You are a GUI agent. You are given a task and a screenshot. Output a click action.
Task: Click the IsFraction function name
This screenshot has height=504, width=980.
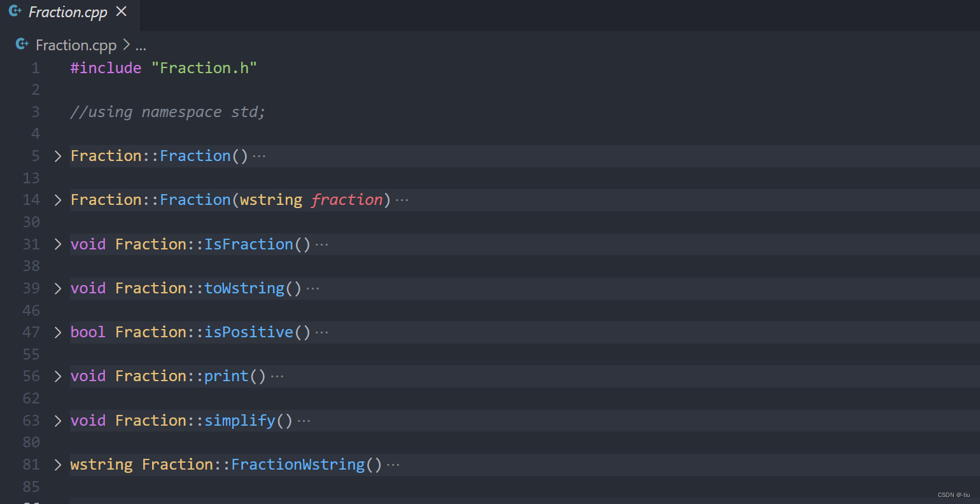pos(249,244)
